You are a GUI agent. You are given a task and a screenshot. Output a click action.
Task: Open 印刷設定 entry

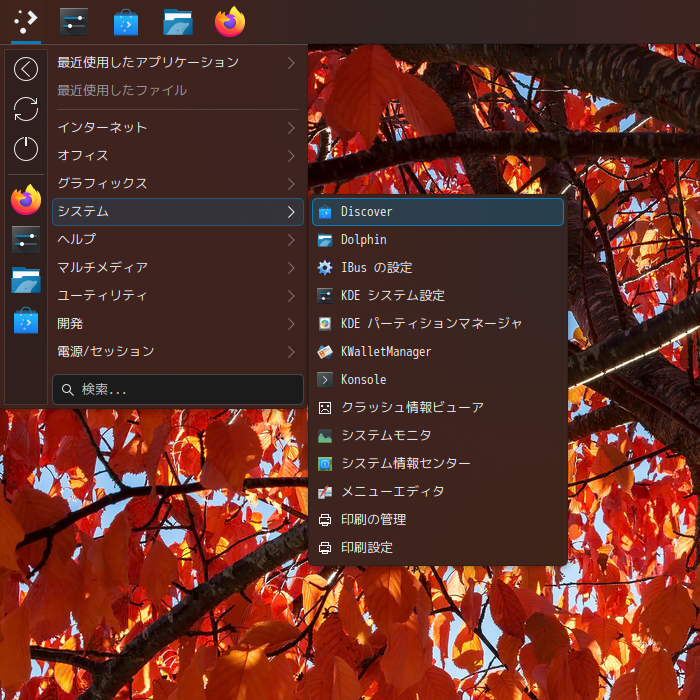click(x=438, y=548)
